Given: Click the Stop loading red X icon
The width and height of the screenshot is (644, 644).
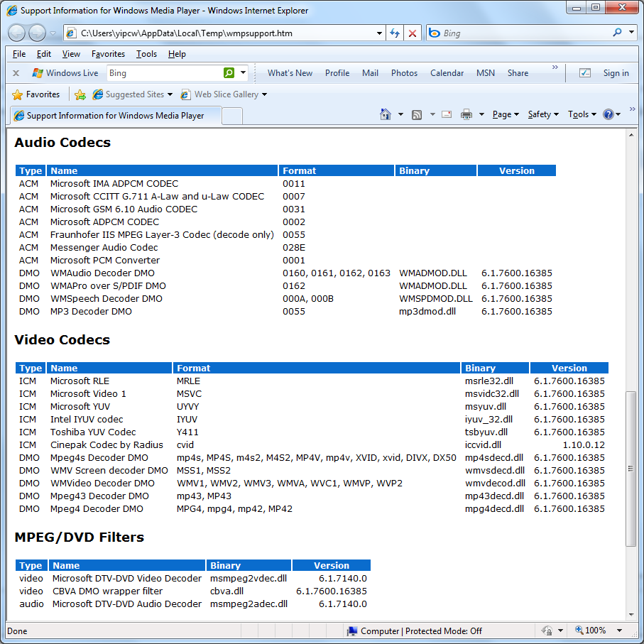Looking at the screenshot, I should (x=413, y=33).
